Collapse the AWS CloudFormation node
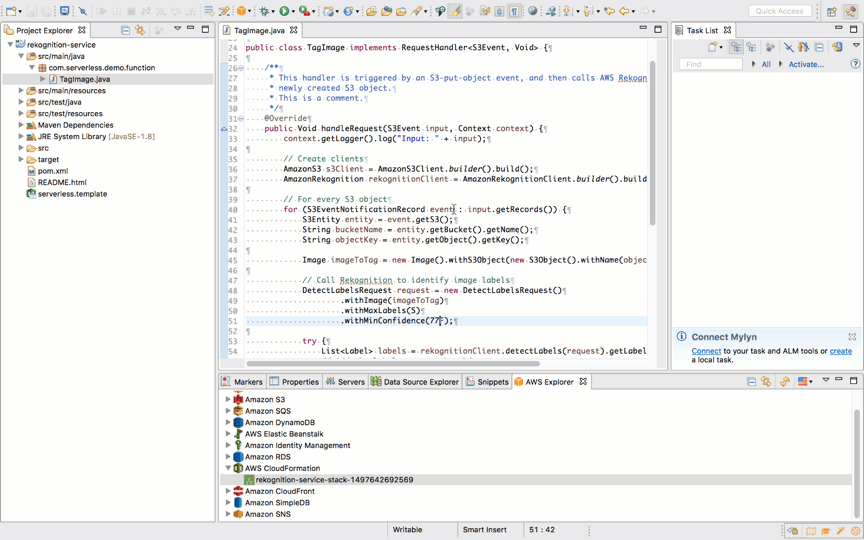Image resolution: width=864 pixels, height=540 pixels. pos(228,468)
